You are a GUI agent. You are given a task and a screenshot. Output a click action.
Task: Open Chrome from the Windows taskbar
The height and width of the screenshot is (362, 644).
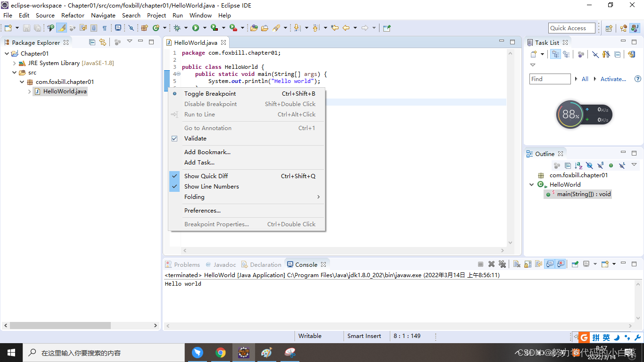[220, 353]
